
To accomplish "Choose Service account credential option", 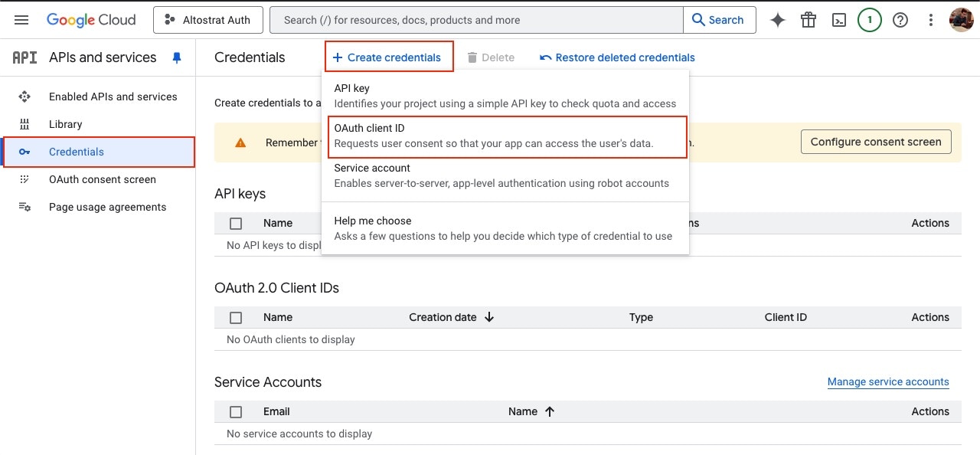I will pyautogui.click(x=505, y=175).
